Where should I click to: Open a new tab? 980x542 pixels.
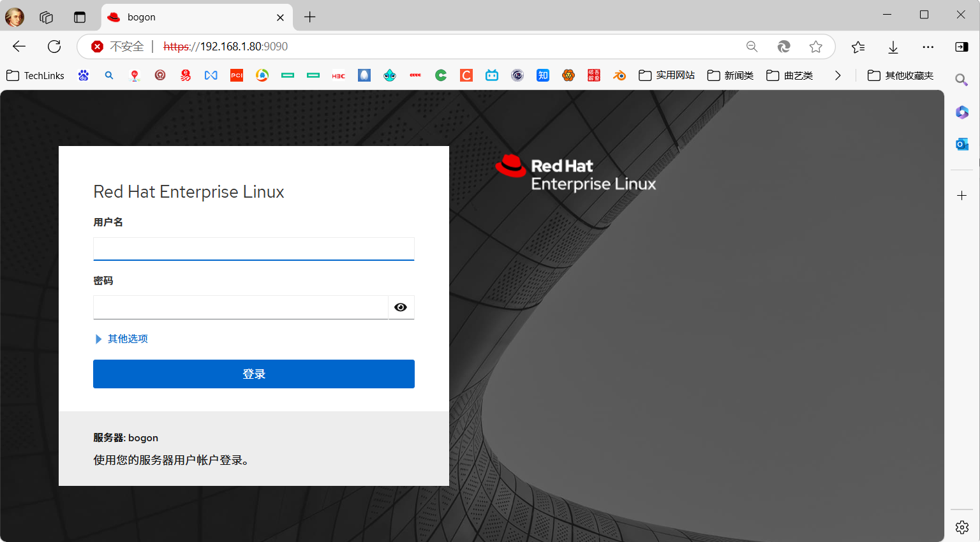[310, 17]
